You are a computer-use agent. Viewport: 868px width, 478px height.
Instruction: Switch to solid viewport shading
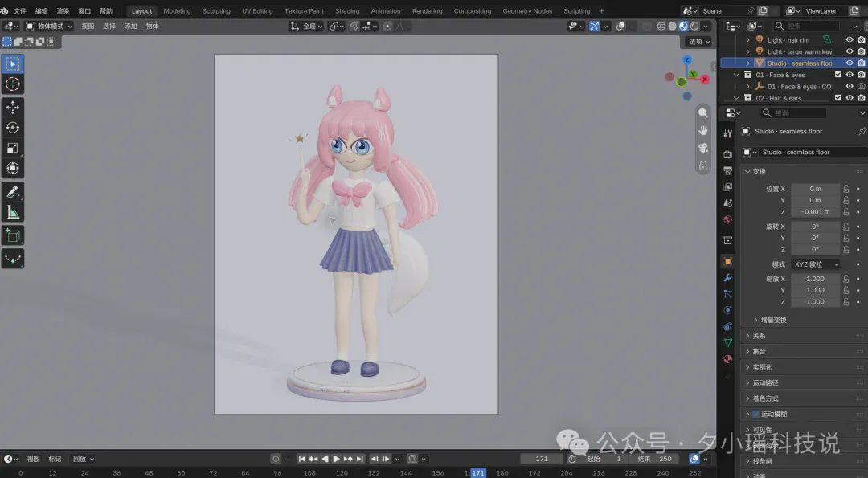pyautogui.click(x=672, y=26)
